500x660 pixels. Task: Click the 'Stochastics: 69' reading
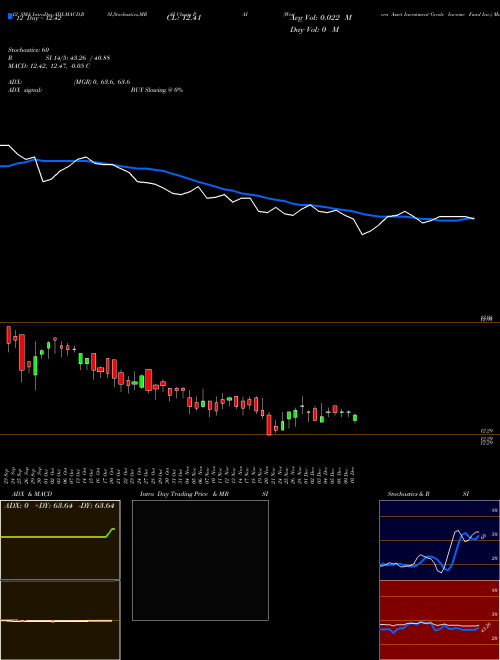[28, 50]
